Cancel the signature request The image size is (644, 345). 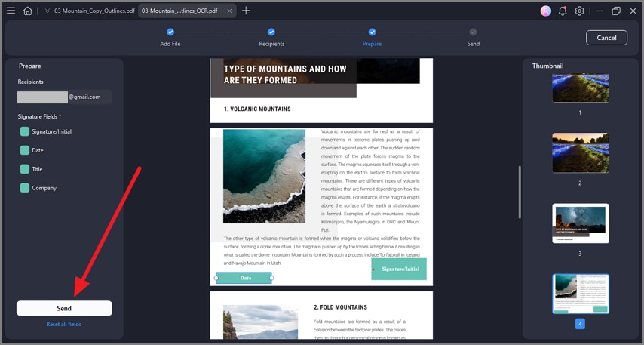[606, 38]
